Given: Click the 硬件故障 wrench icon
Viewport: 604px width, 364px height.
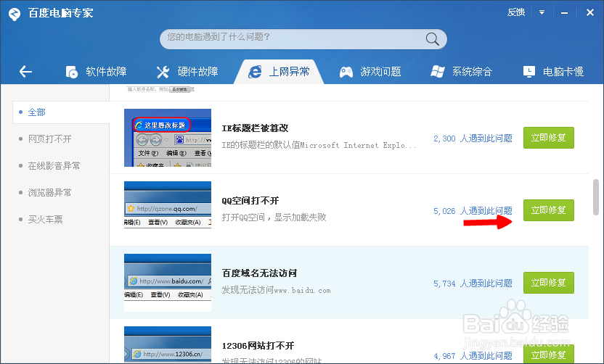Looking at the screenshot, I should coord(163,72).
